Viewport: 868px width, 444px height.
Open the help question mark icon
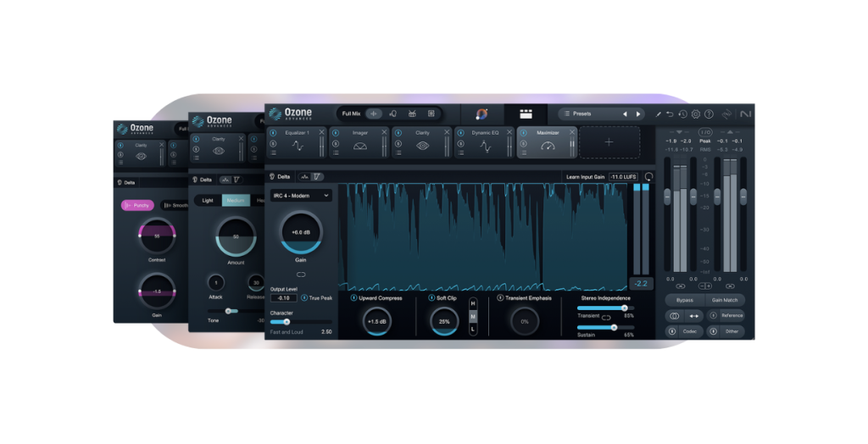pos(709,114)
